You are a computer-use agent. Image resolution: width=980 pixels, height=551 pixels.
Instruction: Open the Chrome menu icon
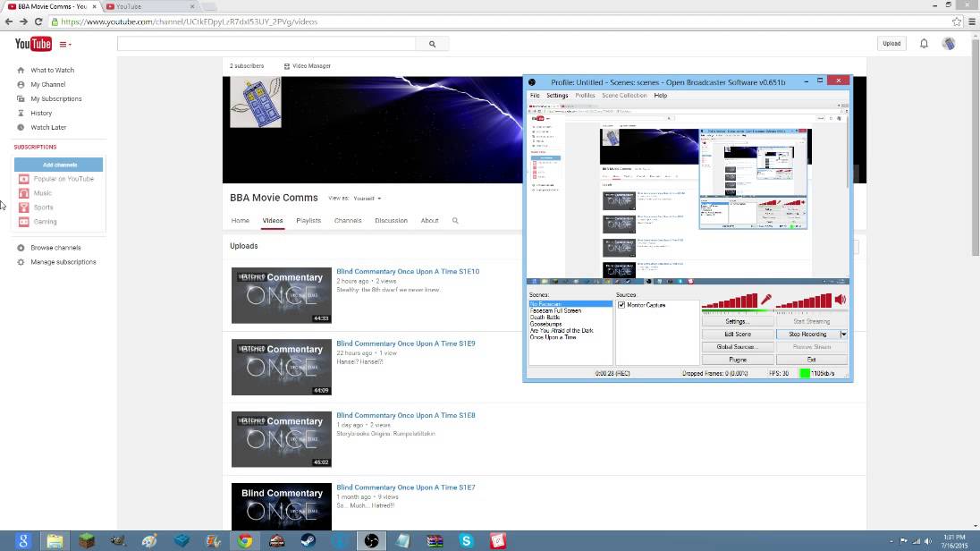click(x=972, y=21)
